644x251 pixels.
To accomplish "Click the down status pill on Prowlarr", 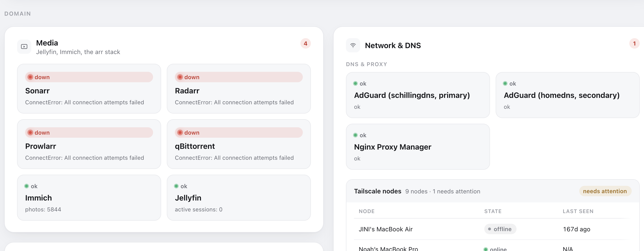I will pyautogui.click(x=89, y=132).
